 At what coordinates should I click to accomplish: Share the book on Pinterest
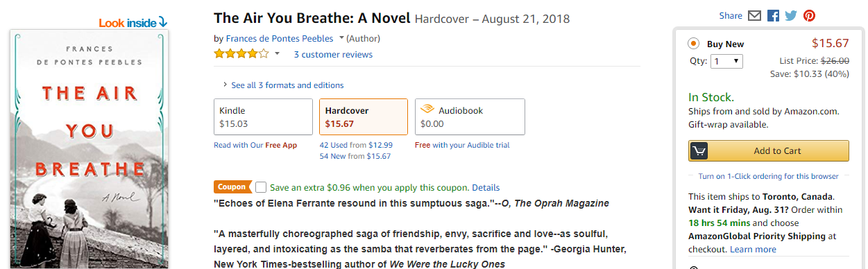(x=809, y=15)
